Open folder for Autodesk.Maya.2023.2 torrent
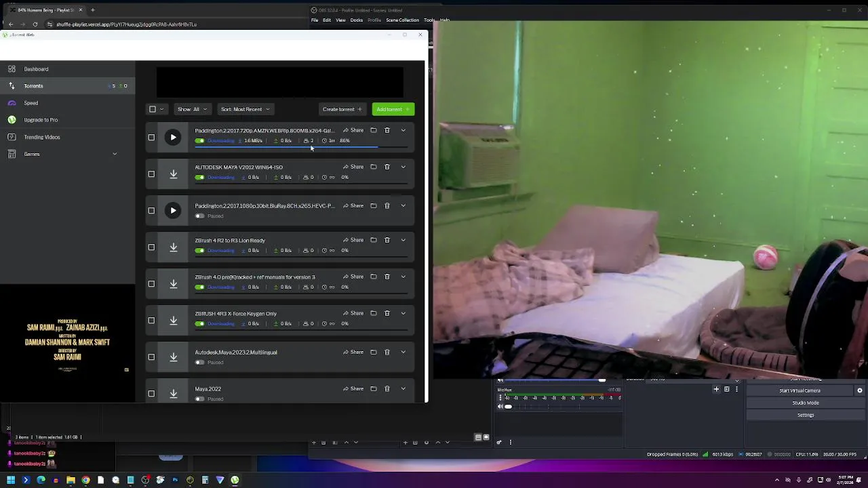Screen dimensions: 868x488 [373, 352]
